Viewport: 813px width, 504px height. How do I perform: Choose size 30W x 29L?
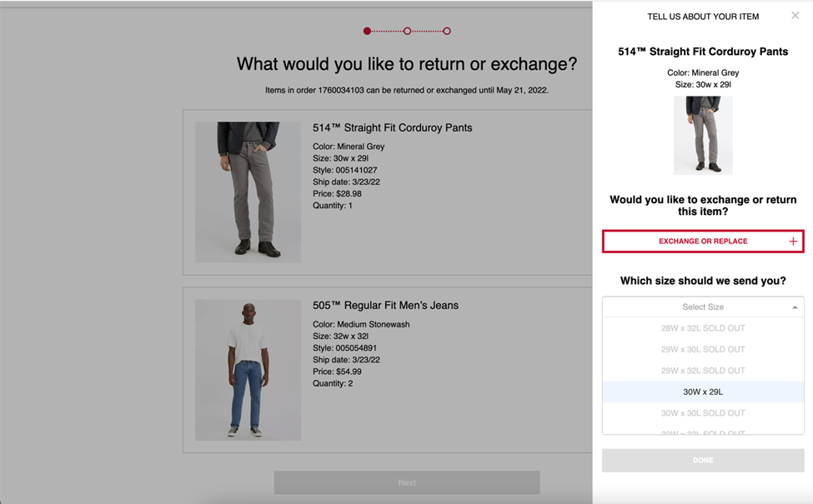pyautogui.click(x=702, y=392)
